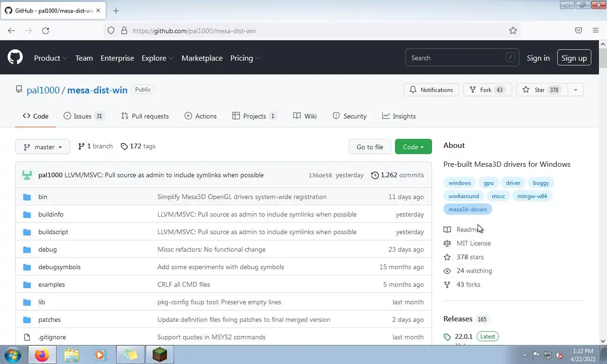Switch to the Security tab

[349, 116]
